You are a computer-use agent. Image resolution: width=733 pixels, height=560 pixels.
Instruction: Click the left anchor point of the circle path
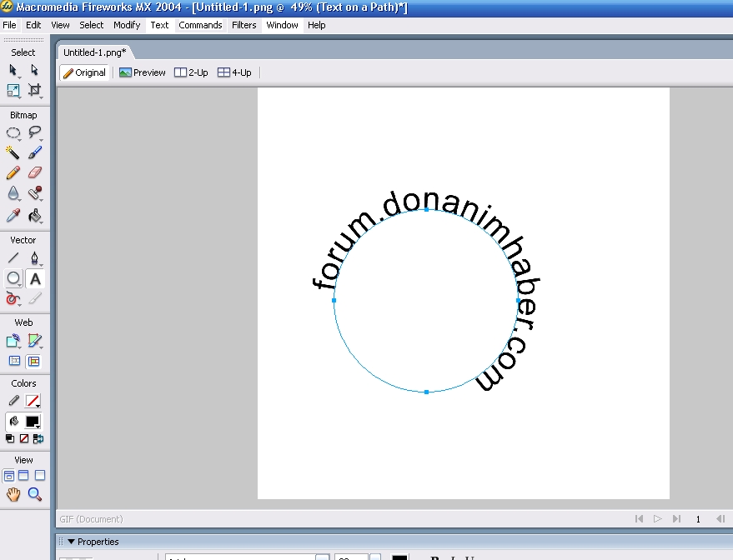pyautogui.click(x=334, y=300)
